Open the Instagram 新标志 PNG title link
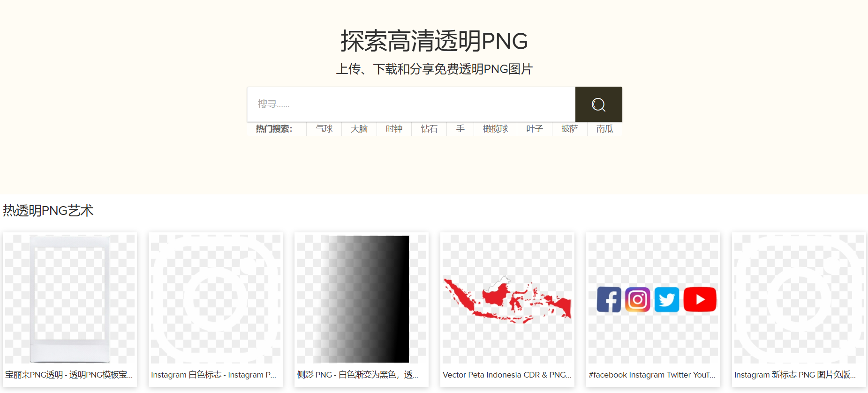Screen dimensions: 868x393 795,375
